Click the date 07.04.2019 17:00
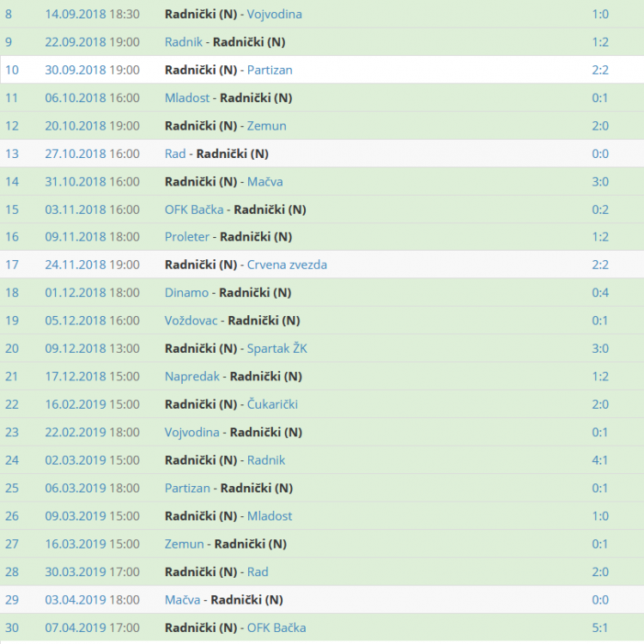644x644 pixels. tap(92, 628)
